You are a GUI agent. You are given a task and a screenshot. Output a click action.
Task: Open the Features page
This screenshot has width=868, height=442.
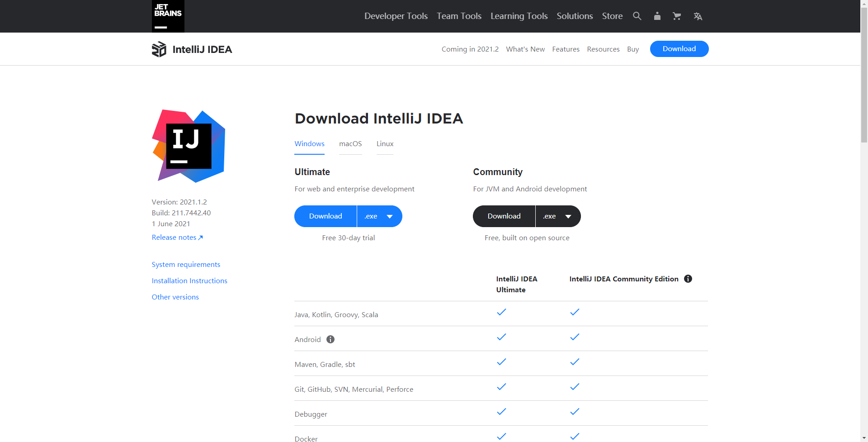[x=566, y=49]
